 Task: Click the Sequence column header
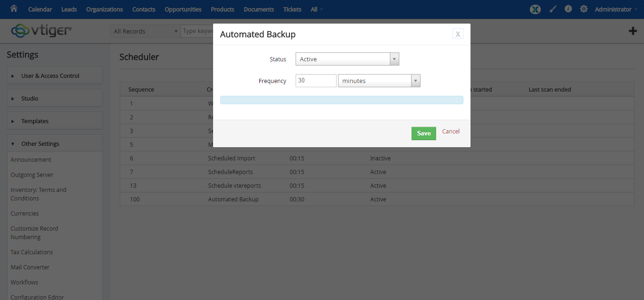coord(141,90)
